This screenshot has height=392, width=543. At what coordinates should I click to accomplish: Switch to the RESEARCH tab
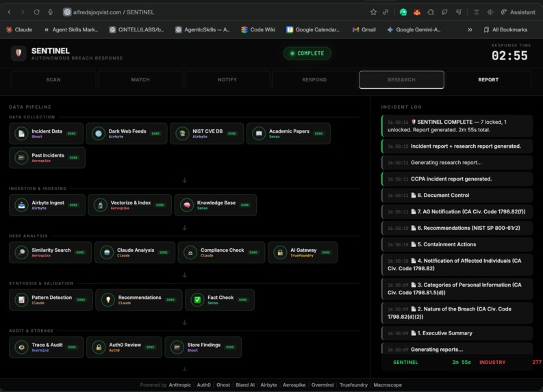click(x=401, y=80)
